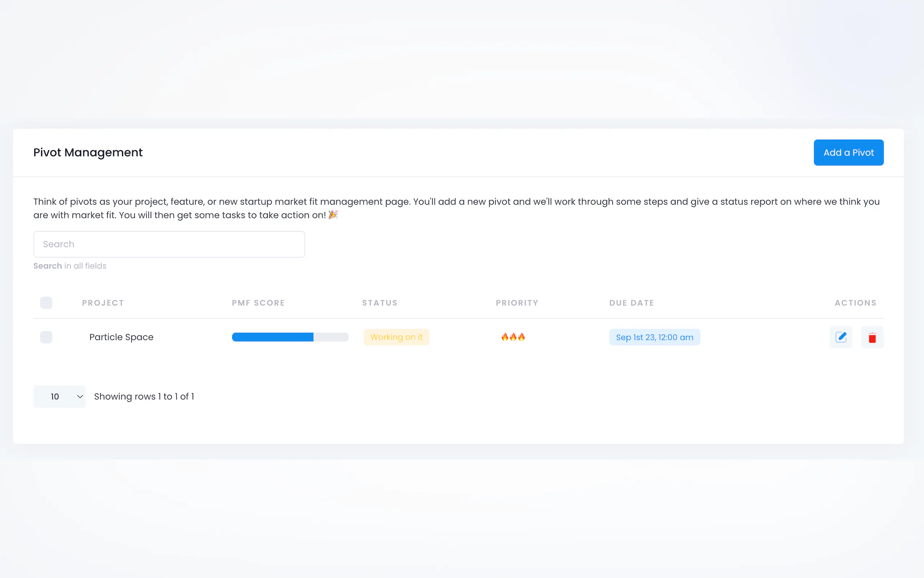Focus the Search input field

169,244
